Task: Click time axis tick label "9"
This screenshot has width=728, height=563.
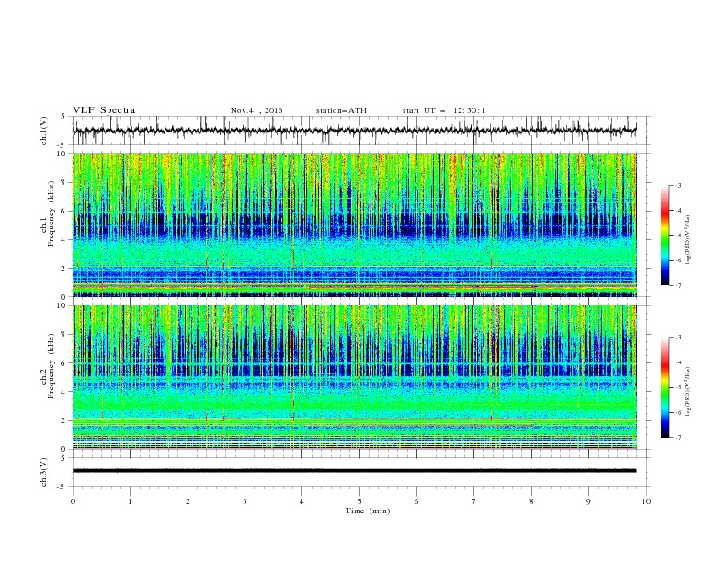Action: pos(588,501)
